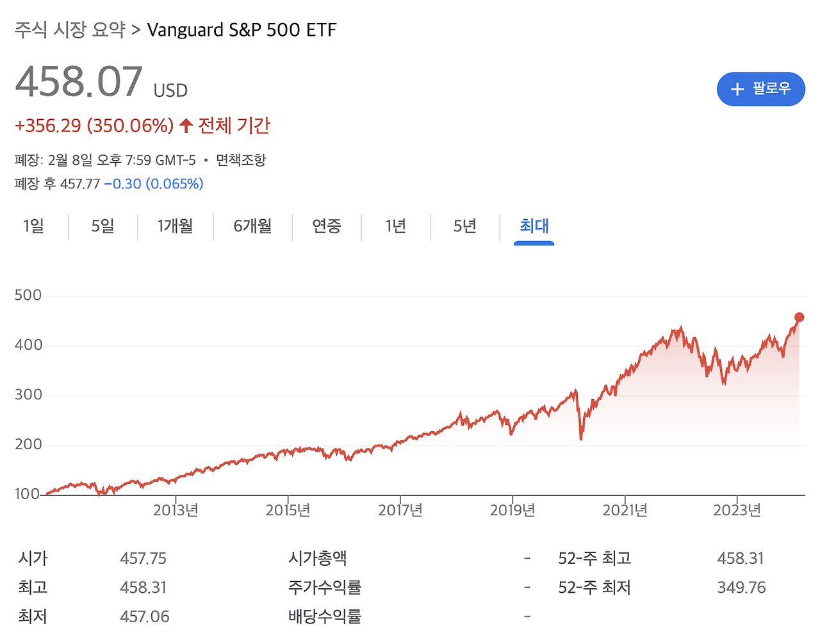Switch to the 5일 chart view
The image size is (820, 644).
tap(101, 227)
